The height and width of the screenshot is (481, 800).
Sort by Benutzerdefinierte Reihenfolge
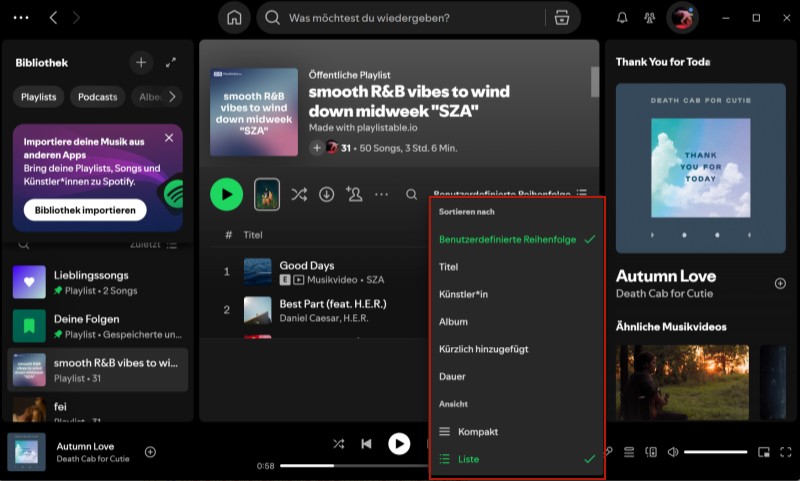[517, 239]
